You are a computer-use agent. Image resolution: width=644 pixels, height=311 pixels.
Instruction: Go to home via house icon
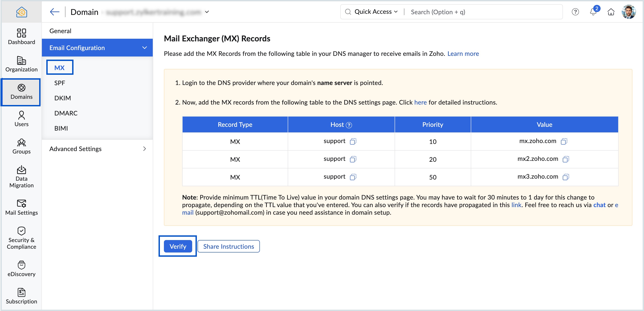(x=611, y=12)
